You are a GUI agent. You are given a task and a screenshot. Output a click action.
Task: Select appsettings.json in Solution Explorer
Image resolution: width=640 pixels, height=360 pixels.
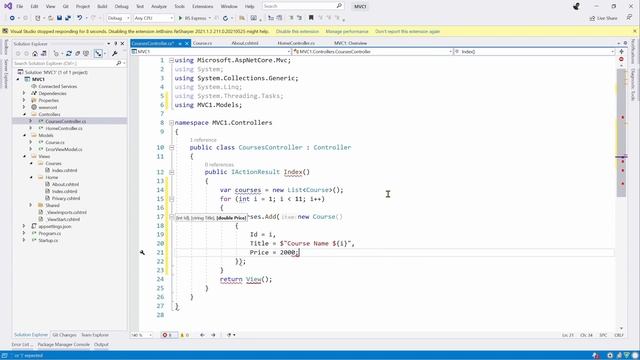(55, 227)
